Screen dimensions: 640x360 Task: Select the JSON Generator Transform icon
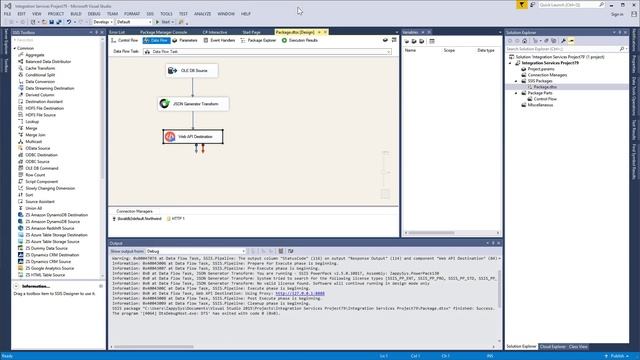(x=164, y=104)
